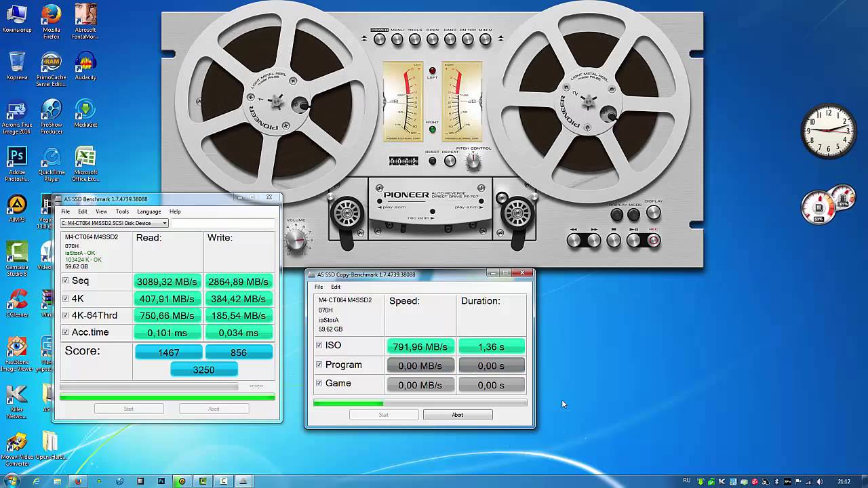Click Start in AS SSD Benchmark window

coord(129,409)
